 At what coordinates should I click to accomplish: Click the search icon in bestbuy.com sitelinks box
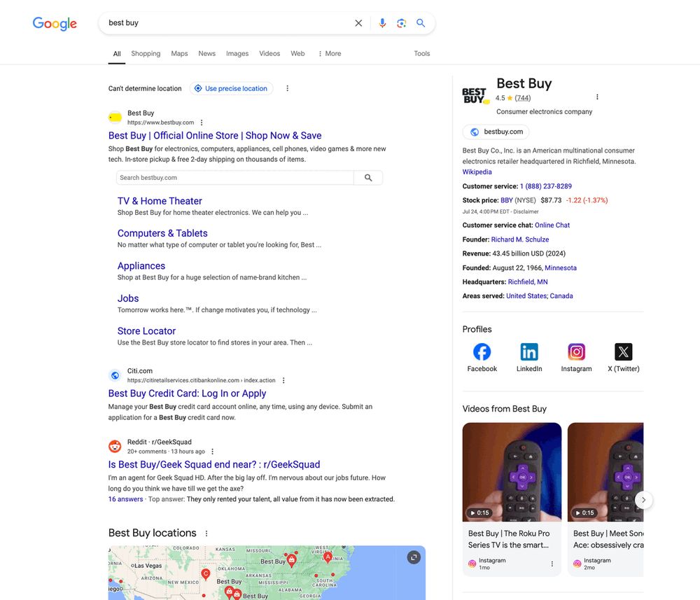coord(368,178)
